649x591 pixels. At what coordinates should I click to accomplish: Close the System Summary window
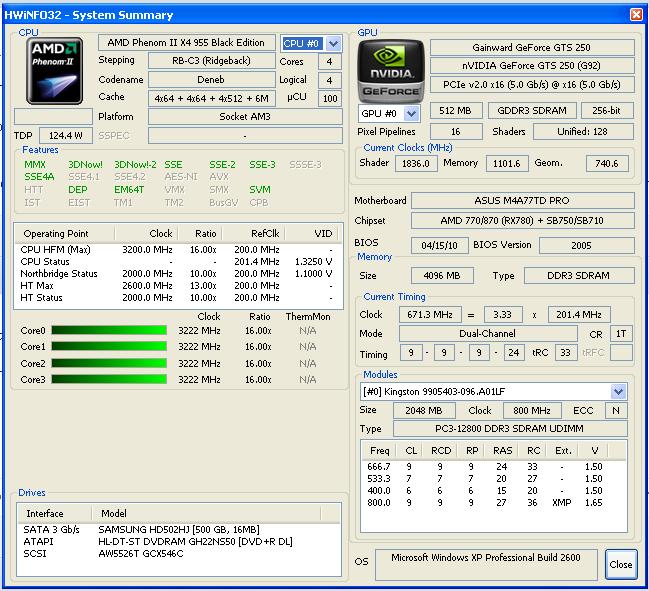(x=637, y=14)
